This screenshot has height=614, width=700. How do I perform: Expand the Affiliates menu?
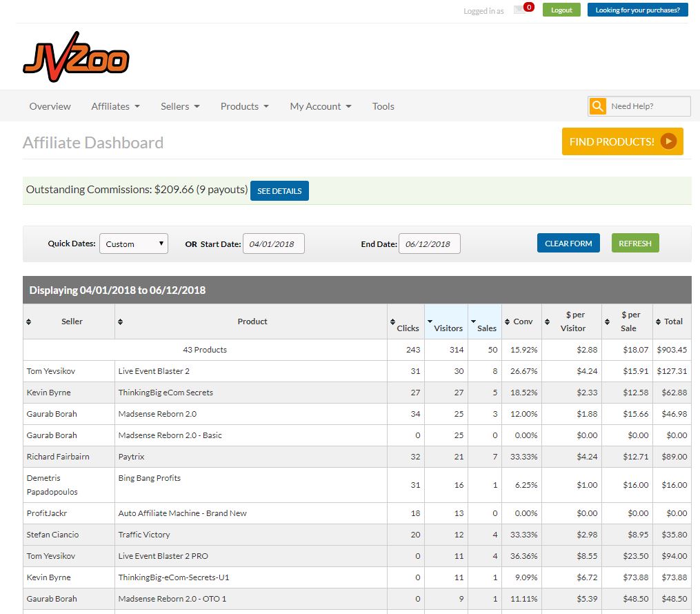[115, 106]
